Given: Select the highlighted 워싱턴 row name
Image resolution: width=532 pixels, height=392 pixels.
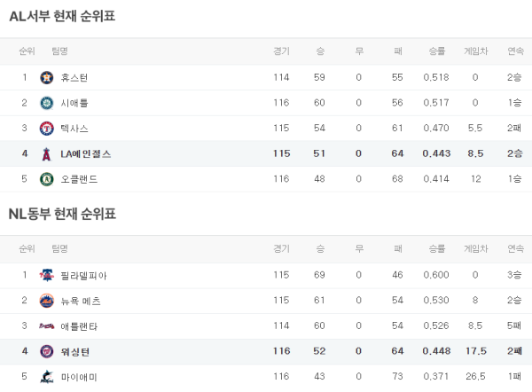Looking at the screenshot, I should [x=74, y=351].
